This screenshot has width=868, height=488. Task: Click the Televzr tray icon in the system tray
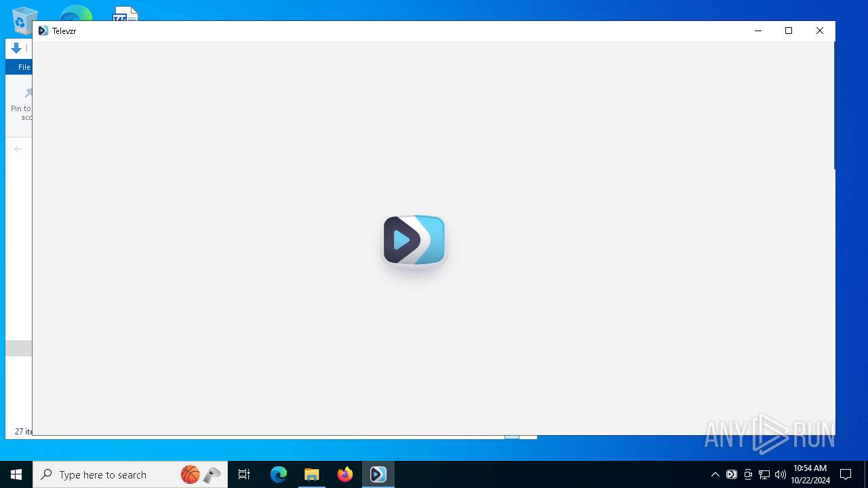[732, 474]
